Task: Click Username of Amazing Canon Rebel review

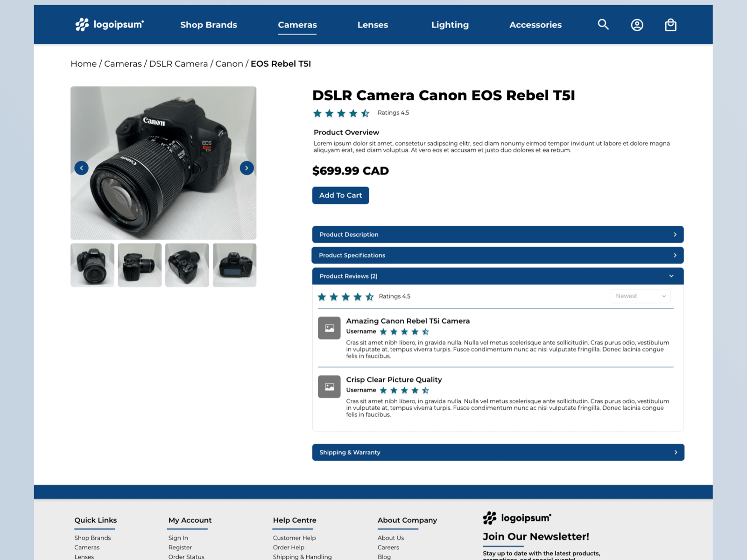Action: tap(361, 331)
